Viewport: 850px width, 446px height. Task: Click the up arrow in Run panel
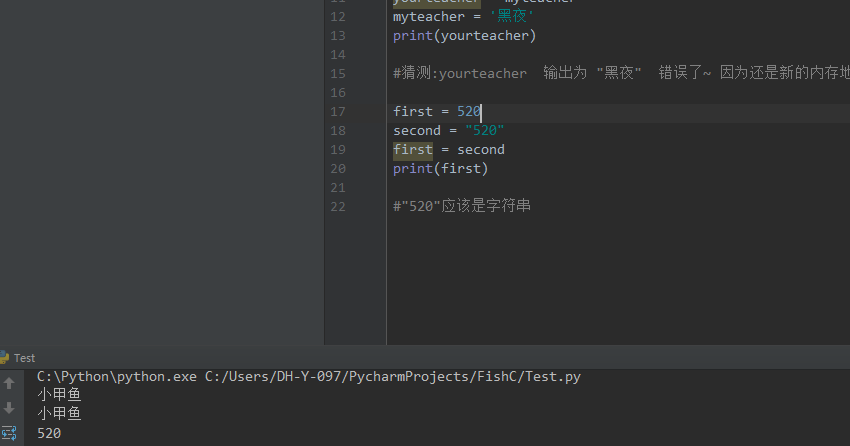(9, 384)
